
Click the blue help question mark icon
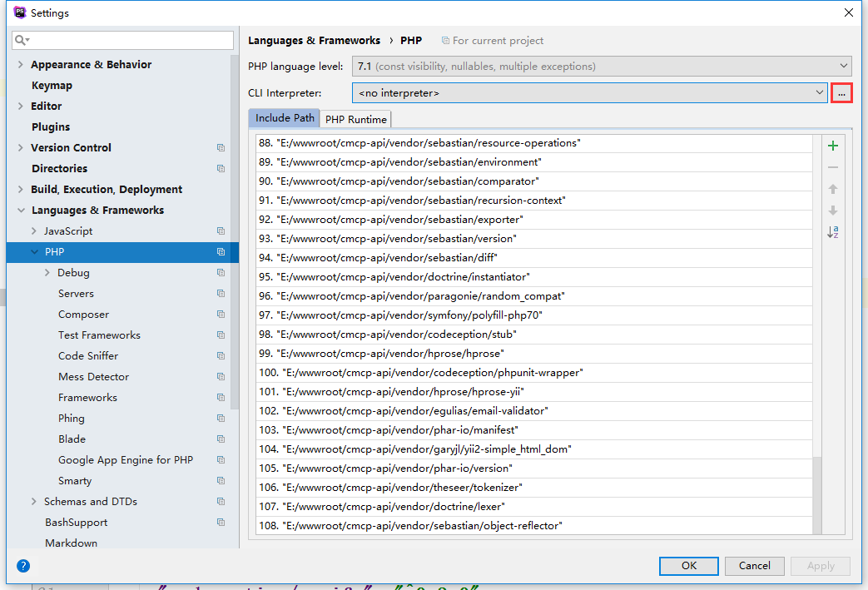(23, 566)
